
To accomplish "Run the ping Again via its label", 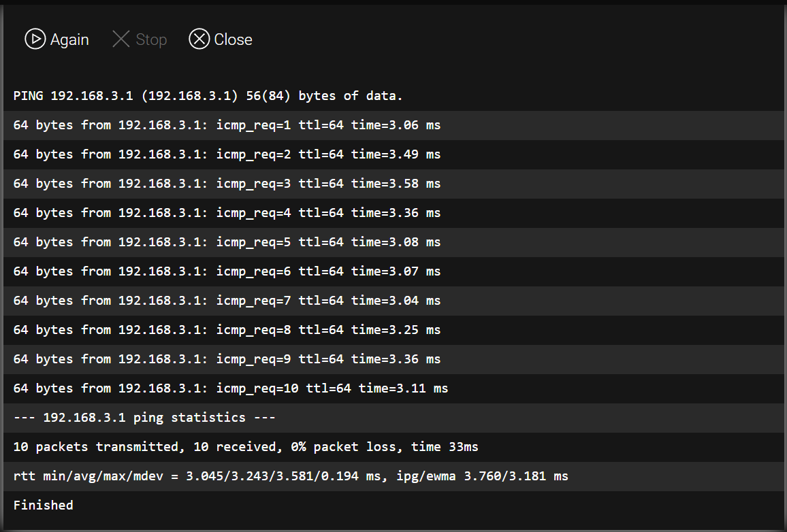I will 69,39.
